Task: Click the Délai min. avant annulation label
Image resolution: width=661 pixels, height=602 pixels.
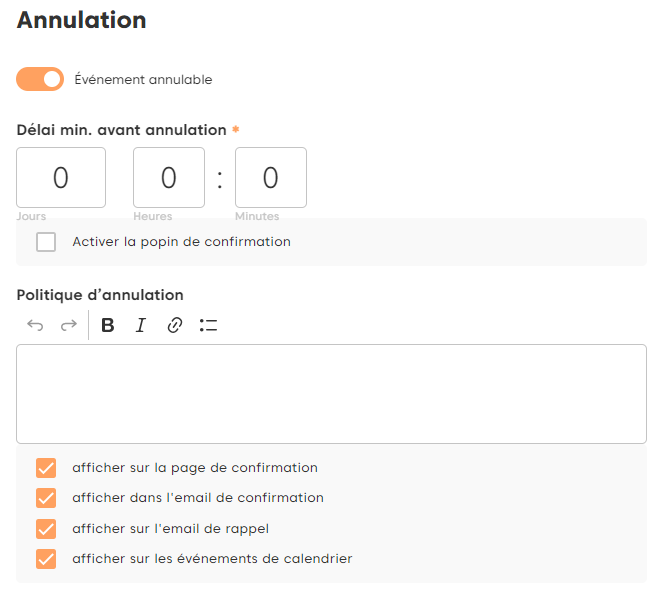Action: click(122, 130)
